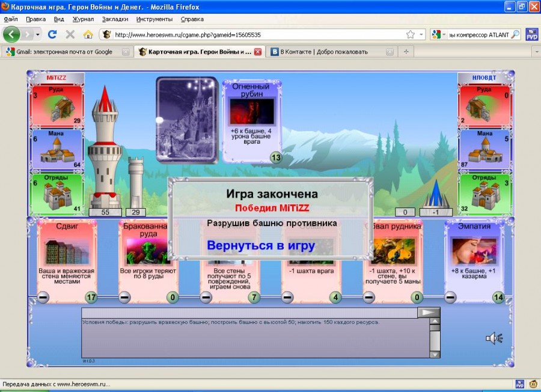The image size is (541, 392).
Task: Click the opponent's player name НЛОВДТ
Action: pos(484,78)
